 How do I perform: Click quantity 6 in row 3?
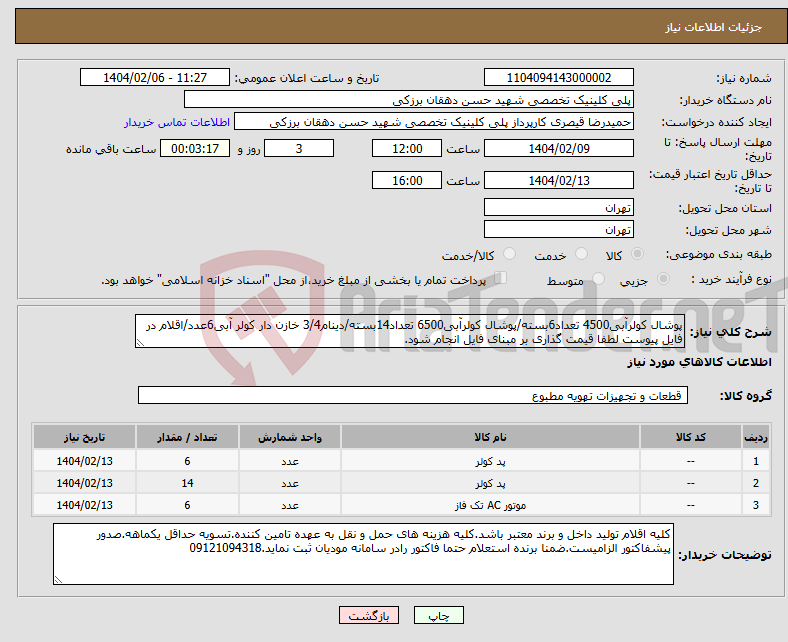click(187, 505)
